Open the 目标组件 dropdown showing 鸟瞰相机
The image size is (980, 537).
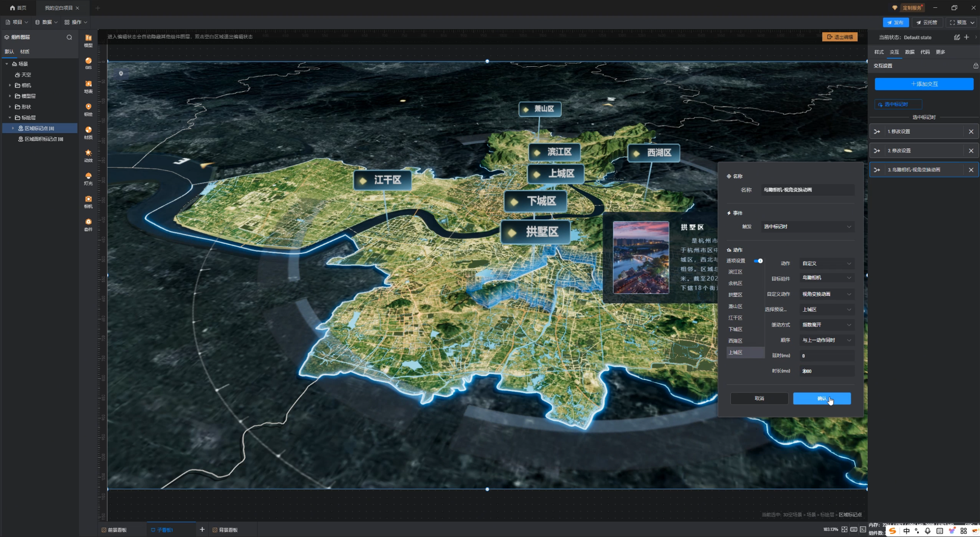coord(827,278)
